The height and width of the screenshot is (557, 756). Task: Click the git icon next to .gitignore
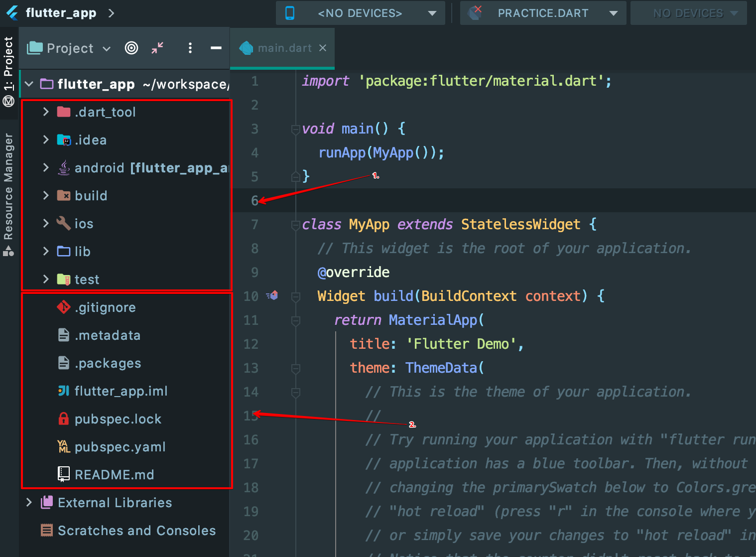click(64, 307)
